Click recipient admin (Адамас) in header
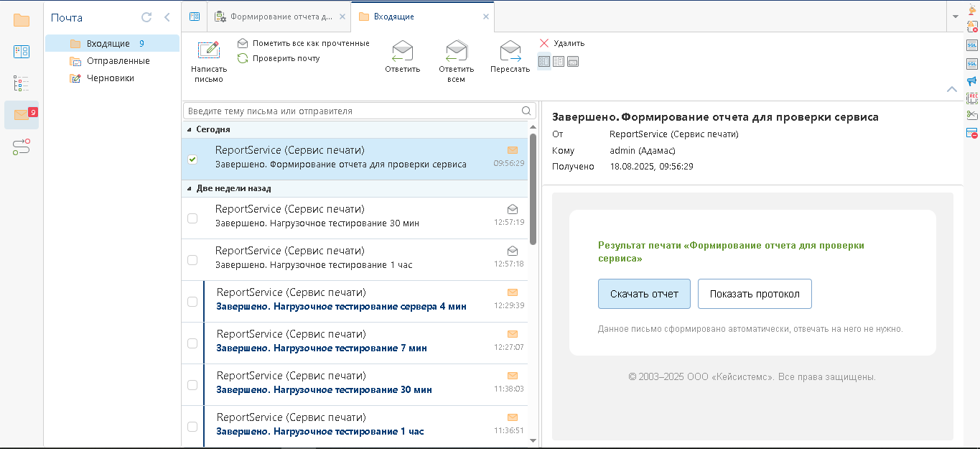Screen dimensions: 980x449 click(x=643, y=150)
